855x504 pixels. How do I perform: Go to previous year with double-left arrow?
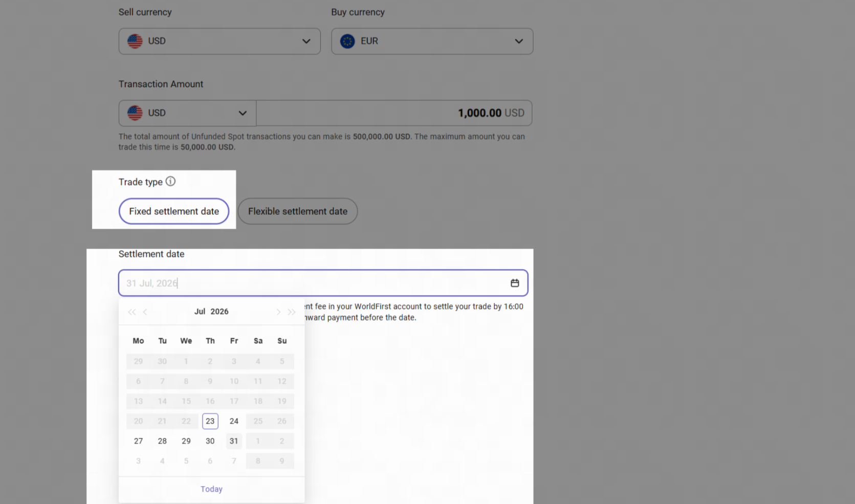[132, 312]
